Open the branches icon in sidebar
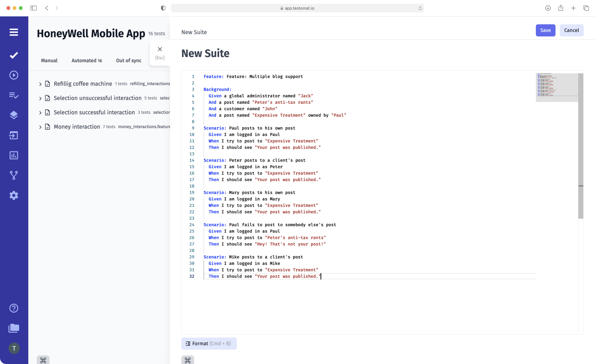 click(14, 175)
